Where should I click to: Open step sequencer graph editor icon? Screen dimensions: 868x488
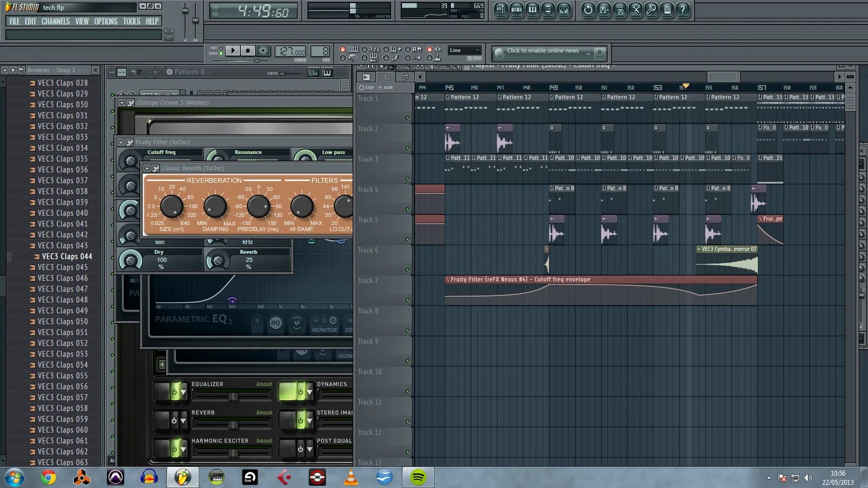[x=313, y=72]
